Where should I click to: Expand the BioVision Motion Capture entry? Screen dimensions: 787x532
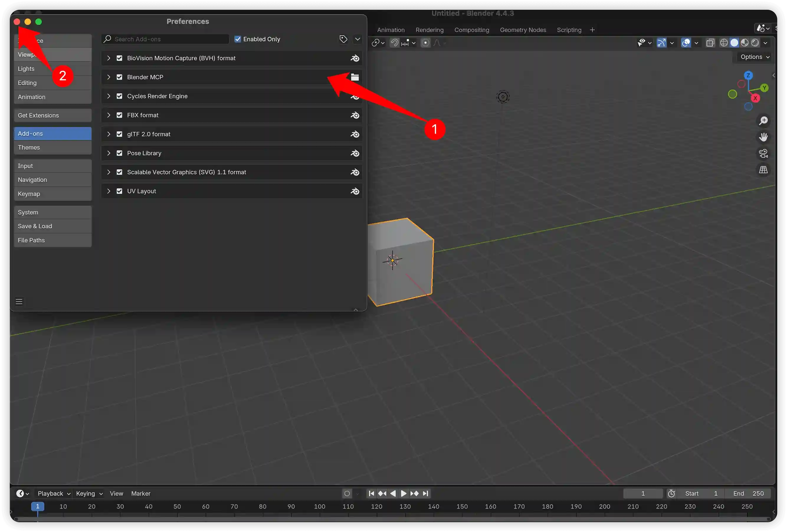[109, 58]
